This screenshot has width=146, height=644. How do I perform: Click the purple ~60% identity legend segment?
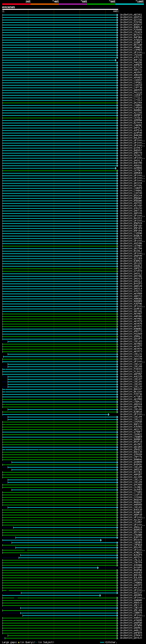coord(73,4)
